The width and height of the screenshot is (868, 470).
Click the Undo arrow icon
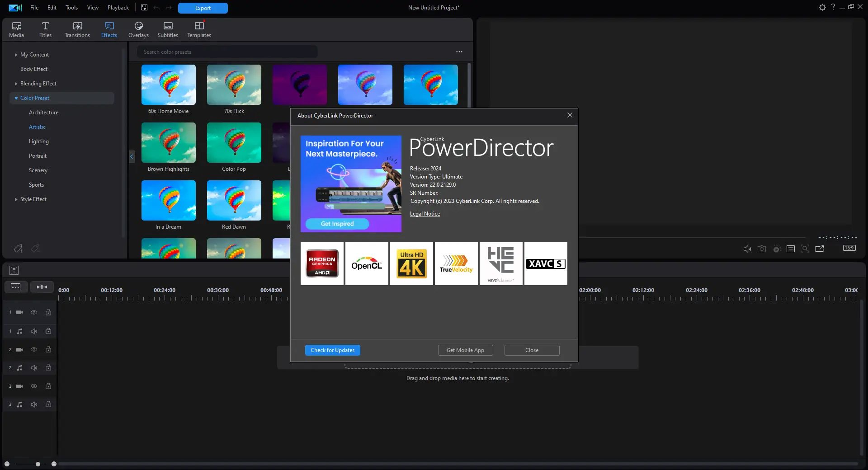156,8
